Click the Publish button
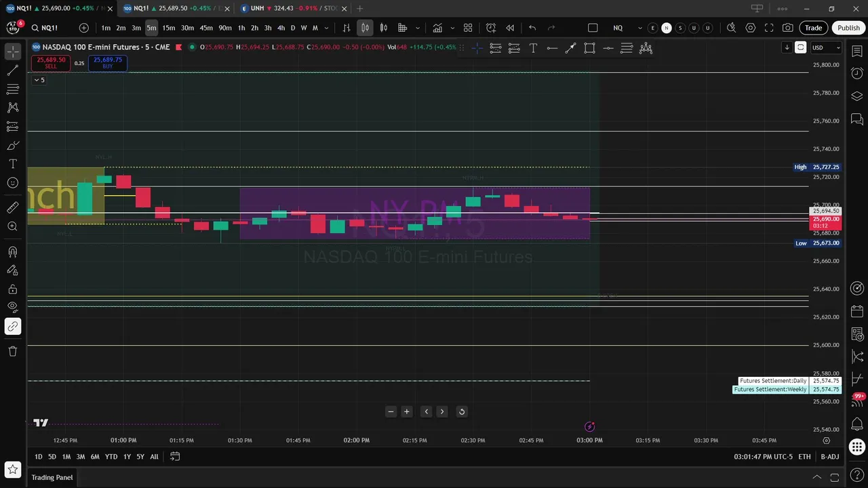This screenshot has width=868, height=488. pyautogui.click(x=848, y=28)
